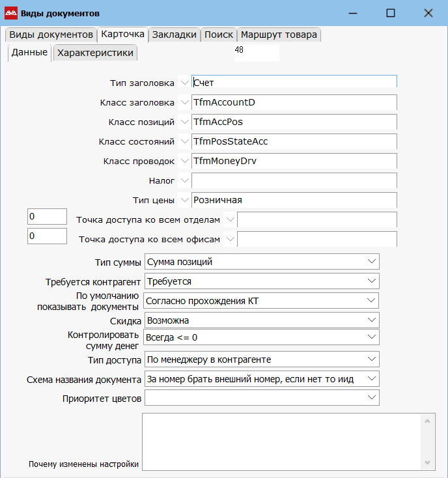Expand the Приоритет цветов dropdown
The height and width of the screenshot is (478, 448).
372,397
